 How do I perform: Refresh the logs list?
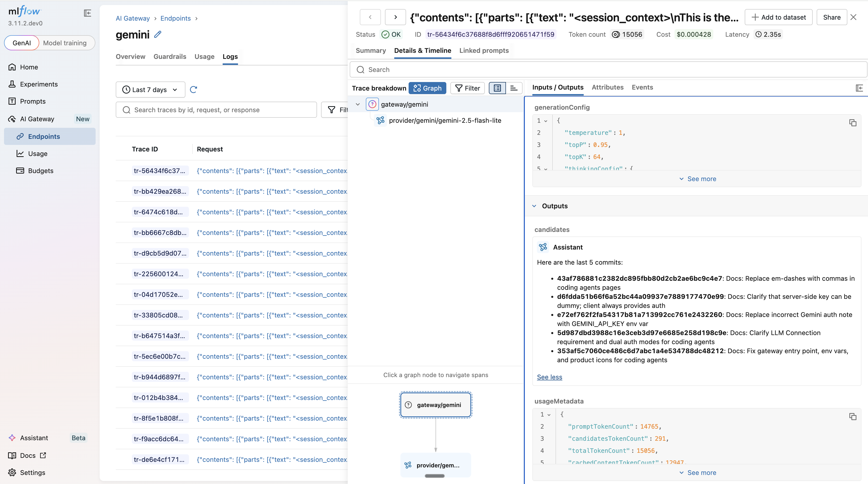click(193, 90)
